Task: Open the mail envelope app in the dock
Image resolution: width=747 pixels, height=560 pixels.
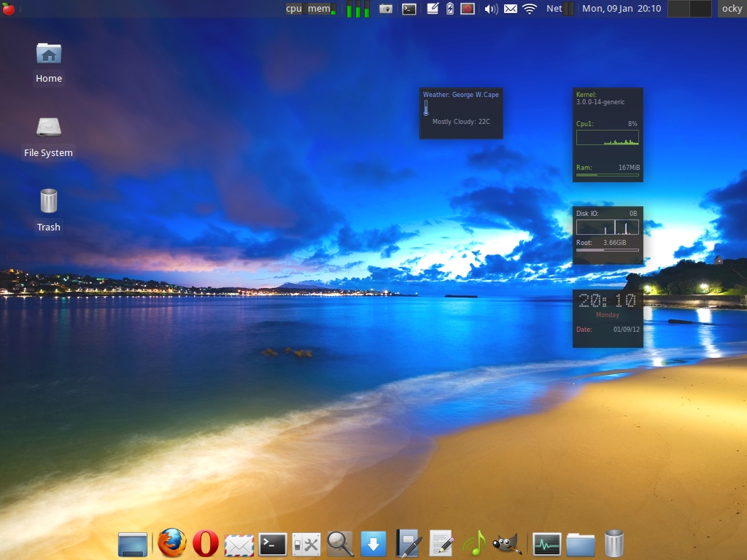Action: (239, 544)
